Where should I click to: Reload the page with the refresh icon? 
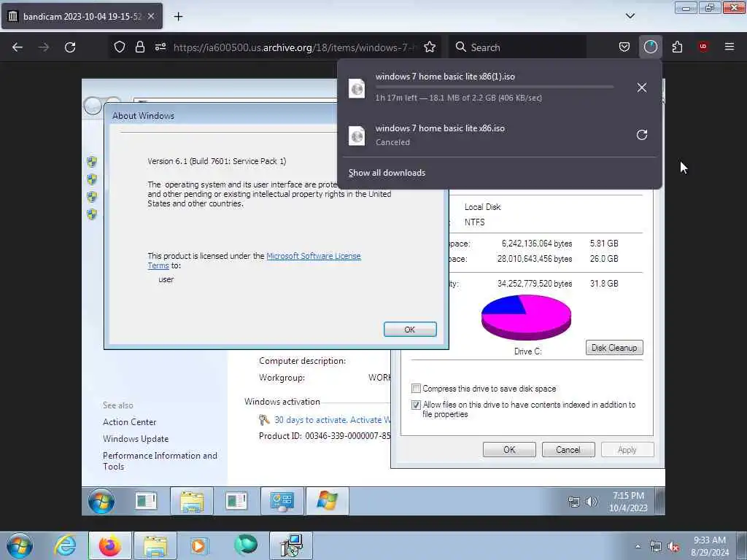pyautogui.click(x=70, y=47)
